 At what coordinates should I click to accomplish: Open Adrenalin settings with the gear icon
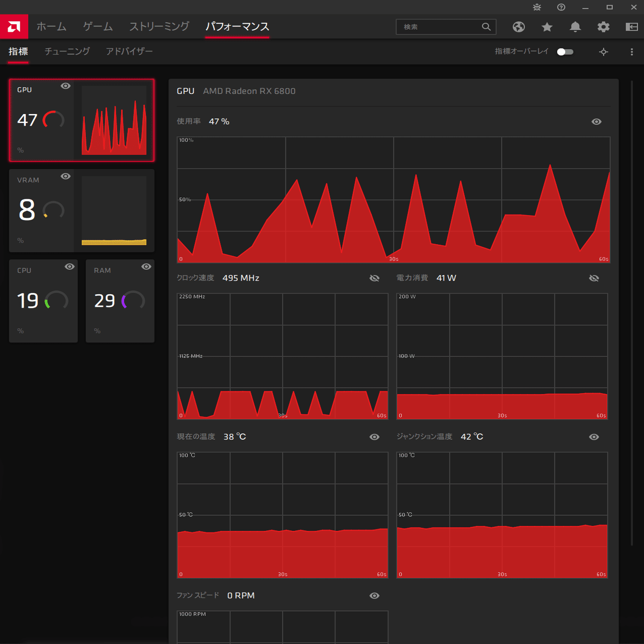(x=603, y=27)
